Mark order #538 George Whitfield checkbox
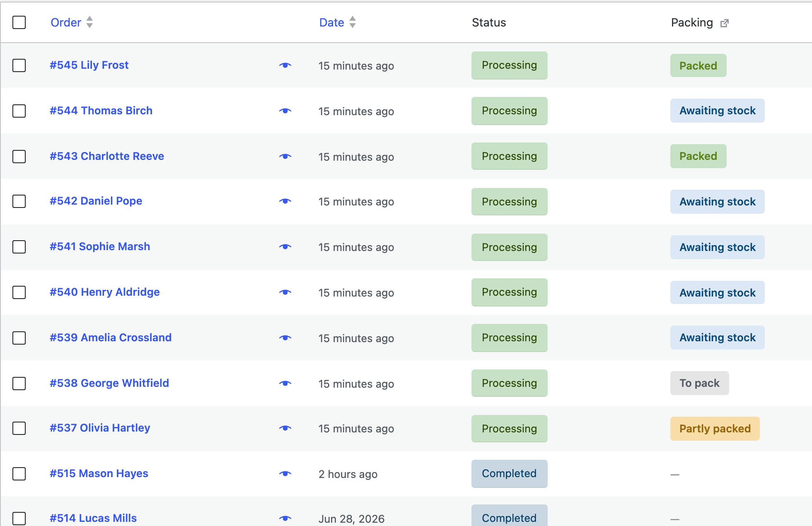Screen dimensions: 812x526 [19, 384]
